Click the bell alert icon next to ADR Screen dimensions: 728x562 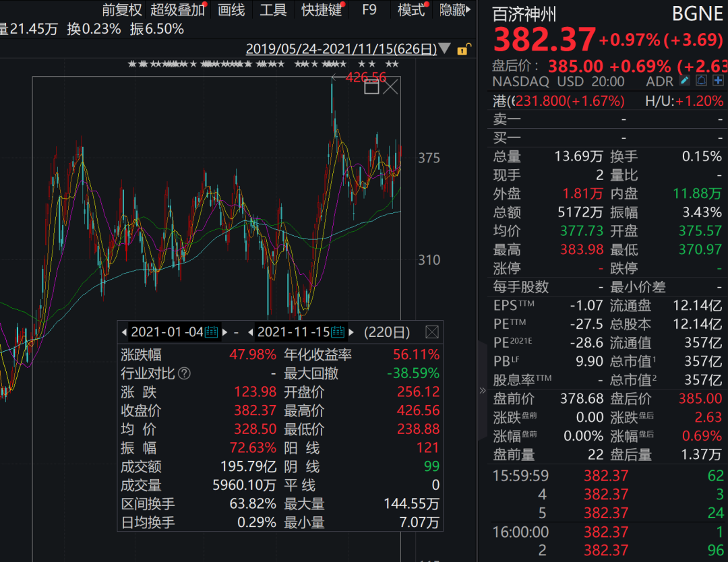tap(701, 82)
